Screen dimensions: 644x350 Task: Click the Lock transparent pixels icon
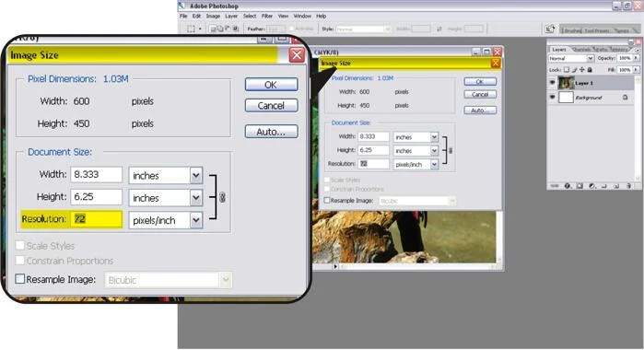(x=567, y=70)
